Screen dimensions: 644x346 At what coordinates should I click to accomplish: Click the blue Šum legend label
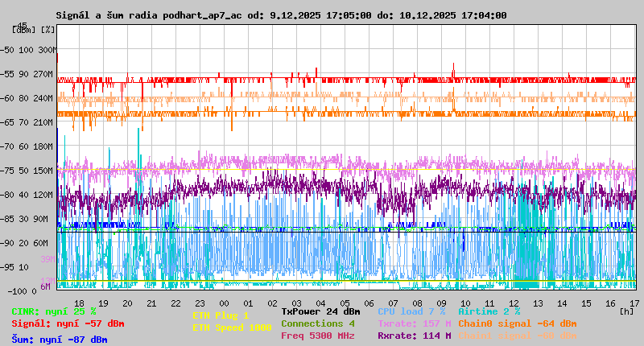60,340
